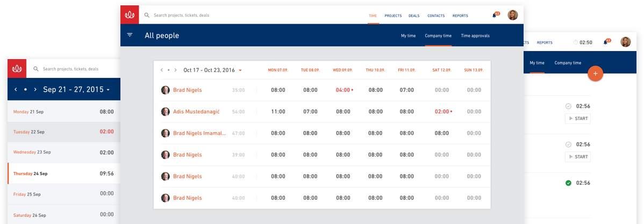Click red 02:00 Saturday entry for Adis
This screenshot has width=644, height=224.
(x=441, y=112)
